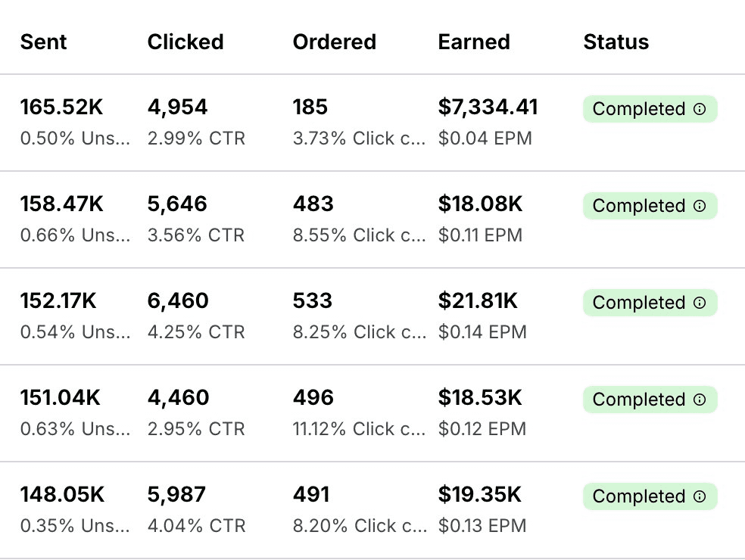Open Completed badge for 158.47K sent row

tap(650, 206)
